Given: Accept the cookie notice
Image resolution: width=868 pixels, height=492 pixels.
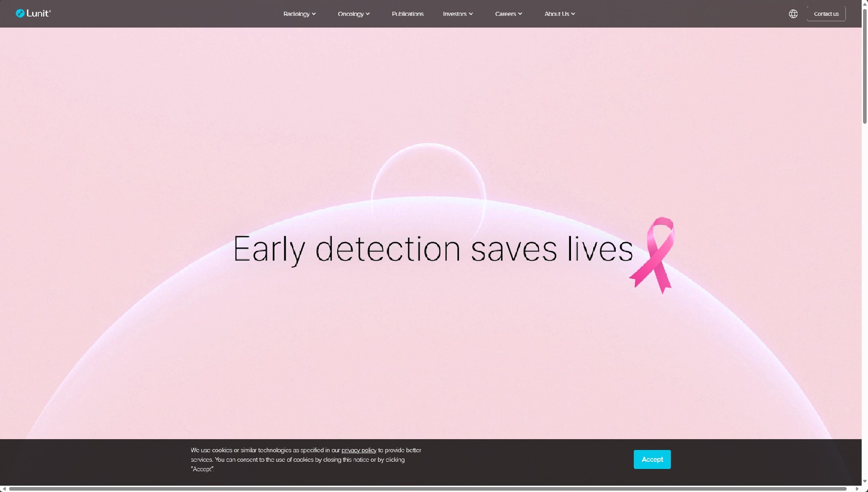Looking at the screenshot, I should pyautogui.click(x=652, y=459).
